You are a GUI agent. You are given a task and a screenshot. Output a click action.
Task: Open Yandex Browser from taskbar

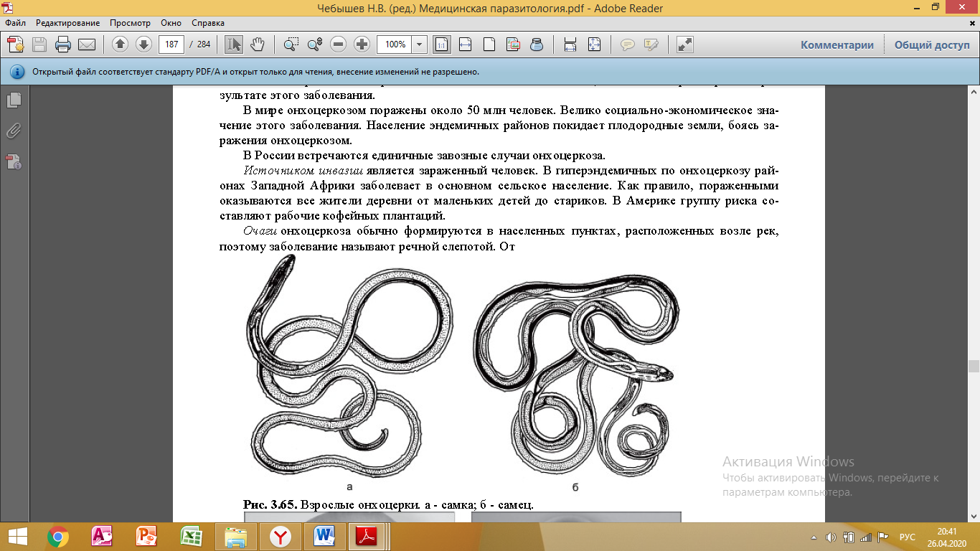(280, 536)
